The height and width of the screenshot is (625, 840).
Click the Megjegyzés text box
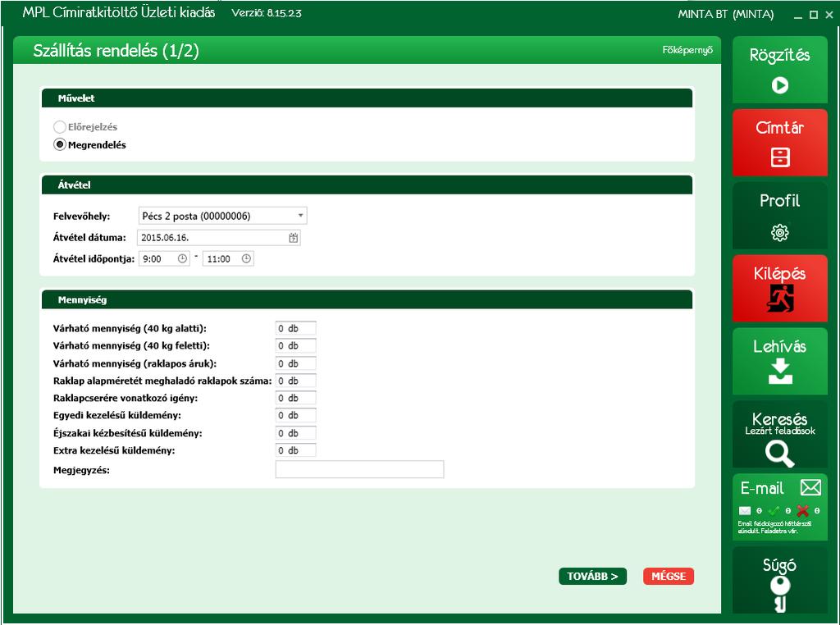coord(359,470)
